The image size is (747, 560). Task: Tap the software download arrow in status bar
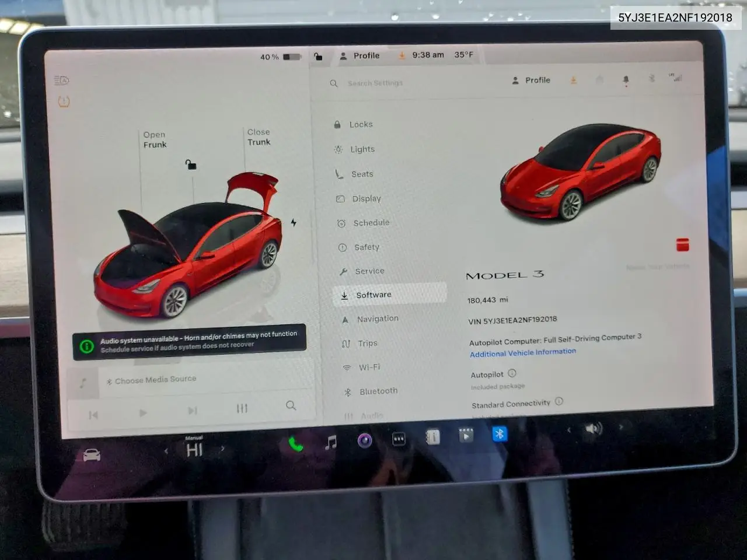[x=402, y=55]
